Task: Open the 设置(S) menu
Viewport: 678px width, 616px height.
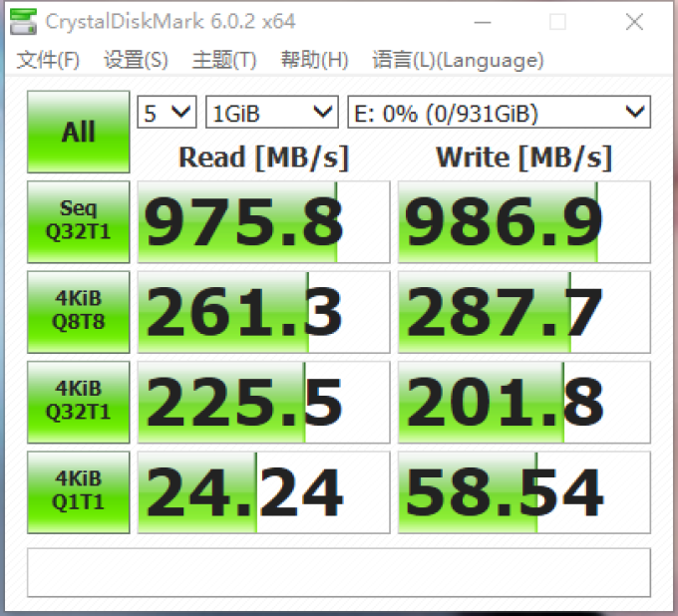Action: coord(136,60)
